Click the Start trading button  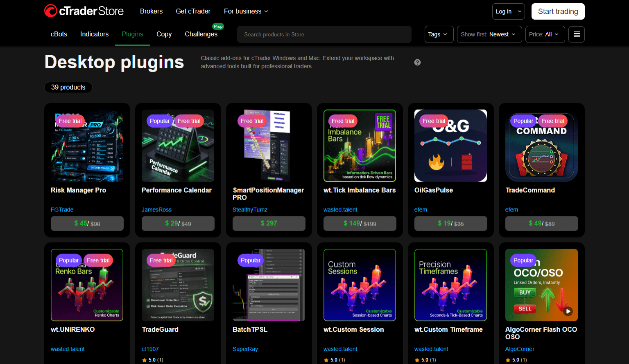point(558,11)
